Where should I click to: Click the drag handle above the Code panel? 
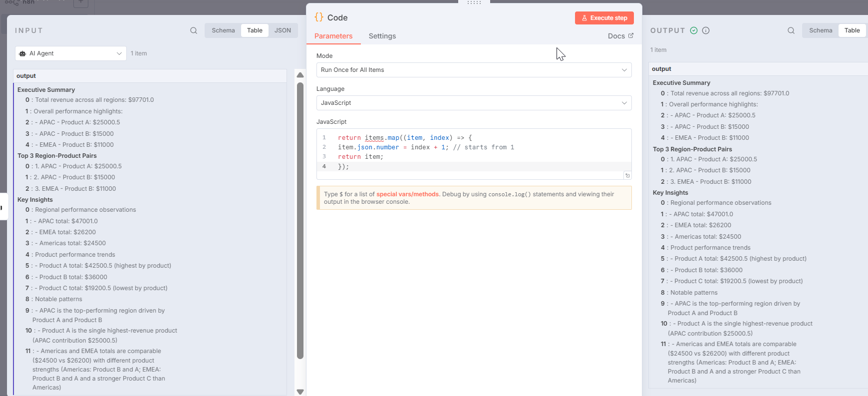(x=474, y=2)
